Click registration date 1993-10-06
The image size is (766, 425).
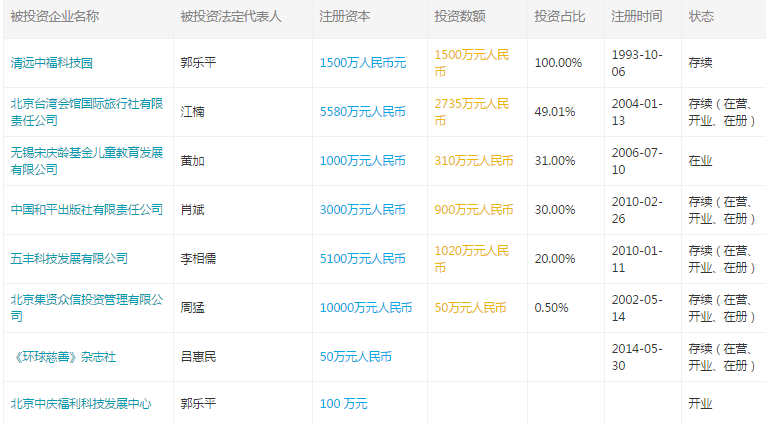637,63
